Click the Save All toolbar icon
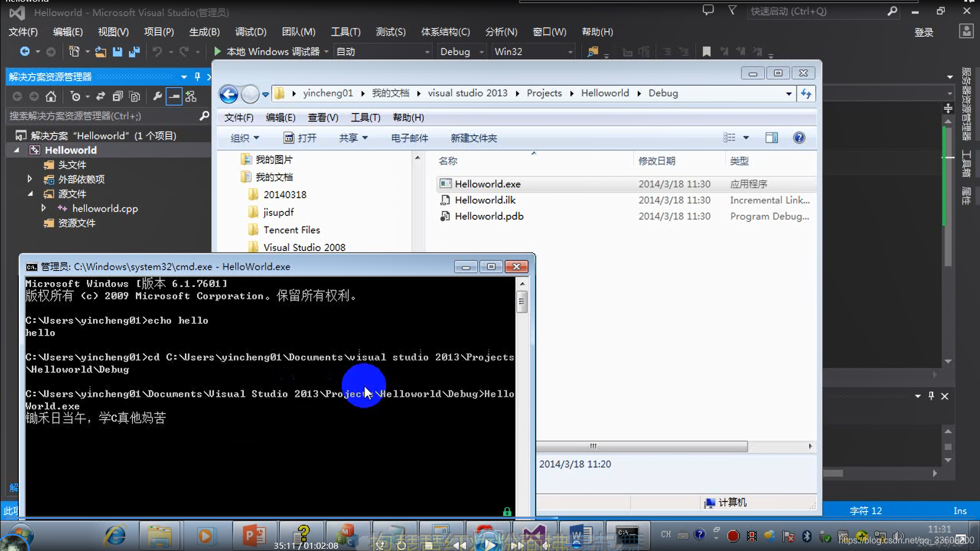This screenshot has height=551, width=980. [134, 52]
